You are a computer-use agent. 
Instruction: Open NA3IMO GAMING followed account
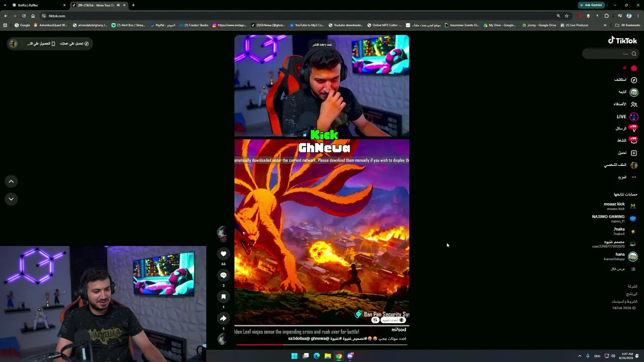tap(614, 219)
